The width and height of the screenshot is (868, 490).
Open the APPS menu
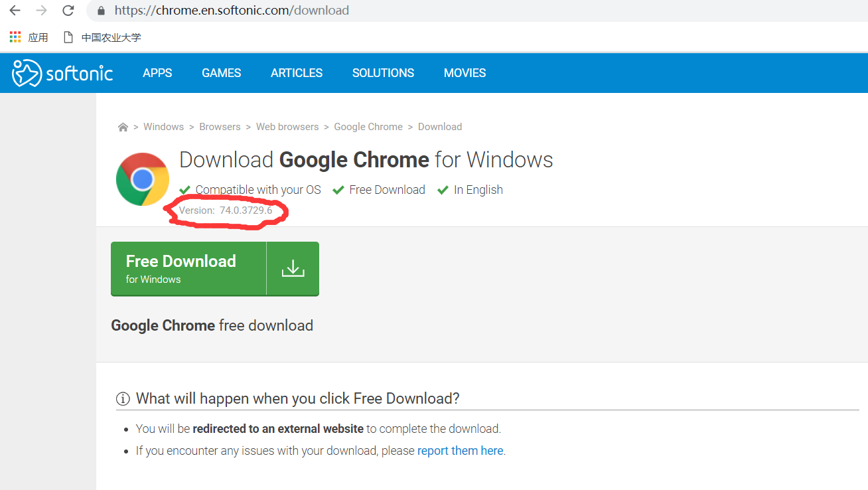pyautogui.click(x=157, y=73)
